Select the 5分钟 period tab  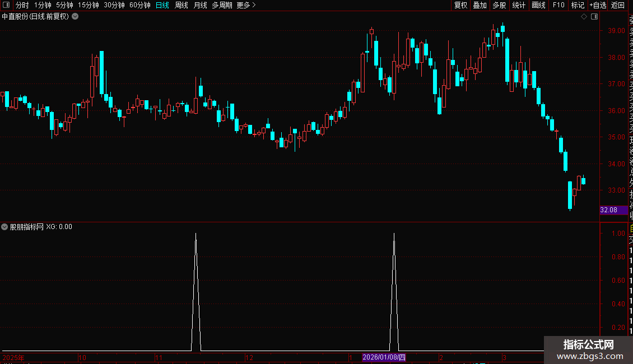tap(64, 5)
